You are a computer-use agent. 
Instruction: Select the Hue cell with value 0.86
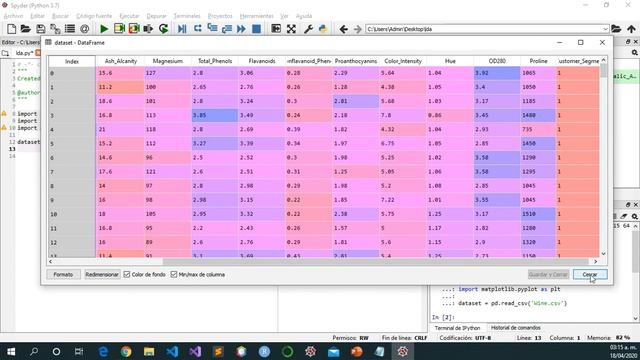point(450,115)
